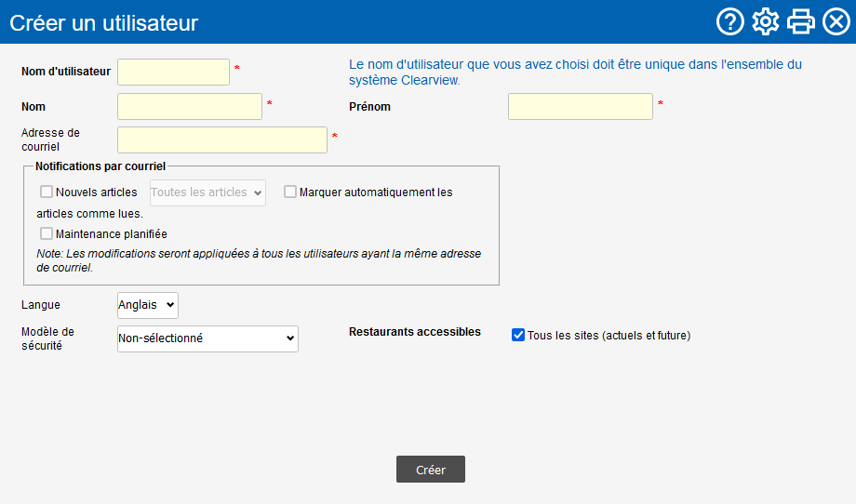The height and width of the screenshot is (504, 856).
Task: Click the Restaurants accessibles label
Action: point(415,332)
